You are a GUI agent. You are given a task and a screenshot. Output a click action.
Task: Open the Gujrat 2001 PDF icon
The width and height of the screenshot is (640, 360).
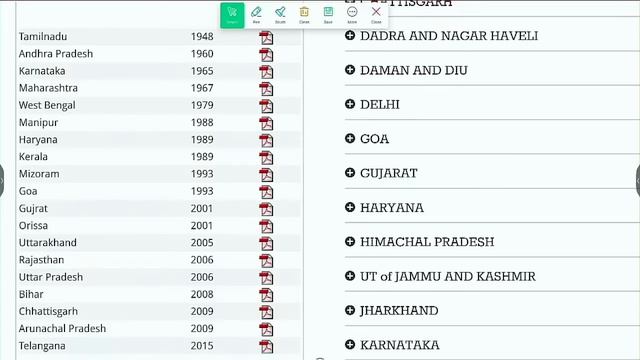pos(266,209)
